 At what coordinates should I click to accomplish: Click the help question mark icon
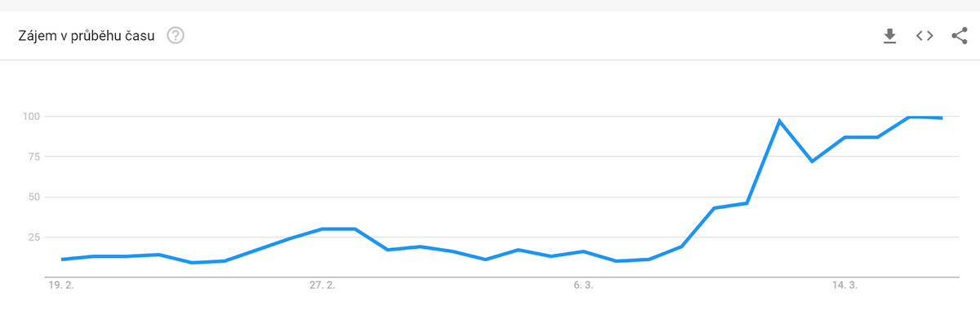coord(176,36)
